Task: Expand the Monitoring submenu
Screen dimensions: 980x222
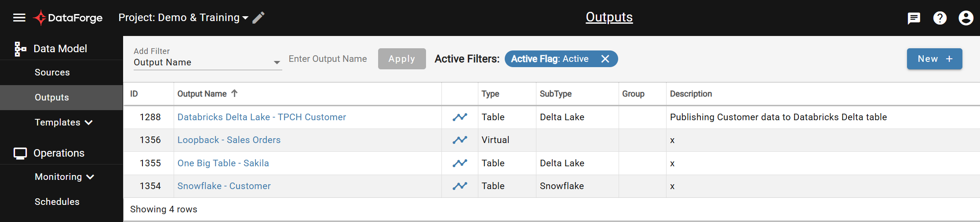Action: coord(65,177)
